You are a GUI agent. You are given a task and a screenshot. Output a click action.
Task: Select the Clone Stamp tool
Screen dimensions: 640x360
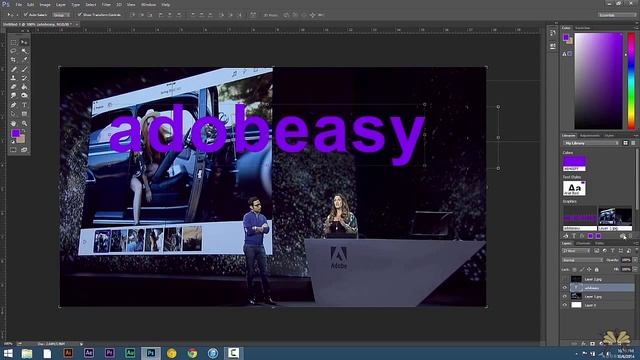(13, 78)
